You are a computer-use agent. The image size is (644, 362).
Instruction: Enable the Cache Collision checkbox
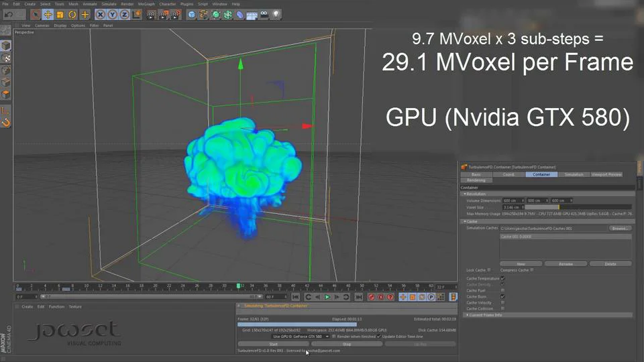502,308
